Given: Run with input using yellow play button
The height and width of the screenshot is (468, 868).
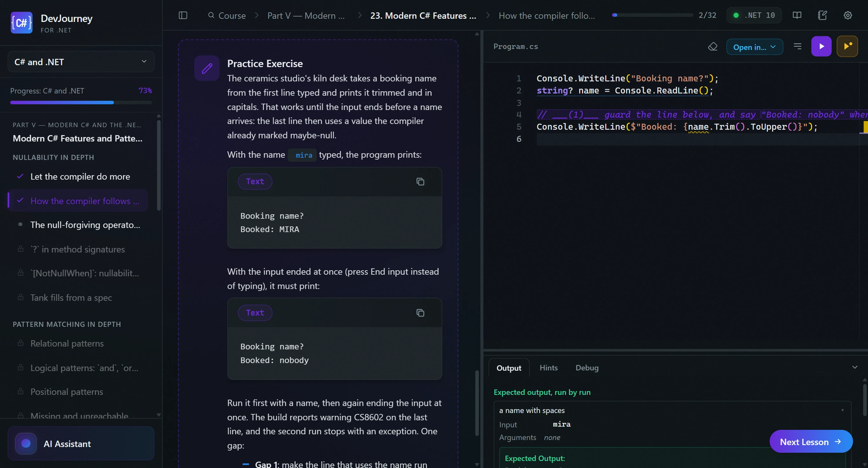Looking at the screenshot, I should tap(847, 46).
